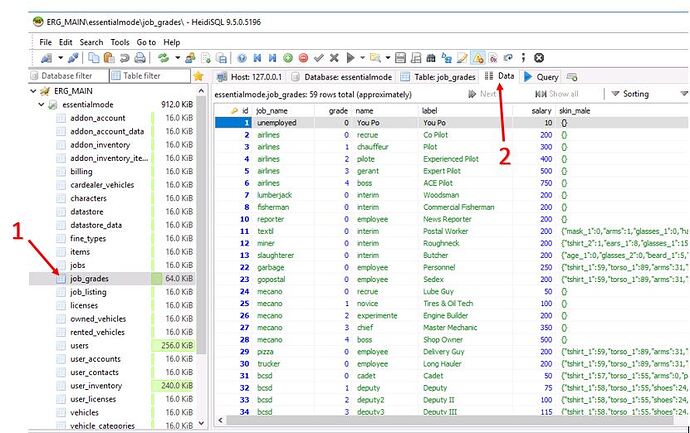Open the Tools menu
Image resolution: width=690 pixels, height=433 pixels.
click(120, 42)
